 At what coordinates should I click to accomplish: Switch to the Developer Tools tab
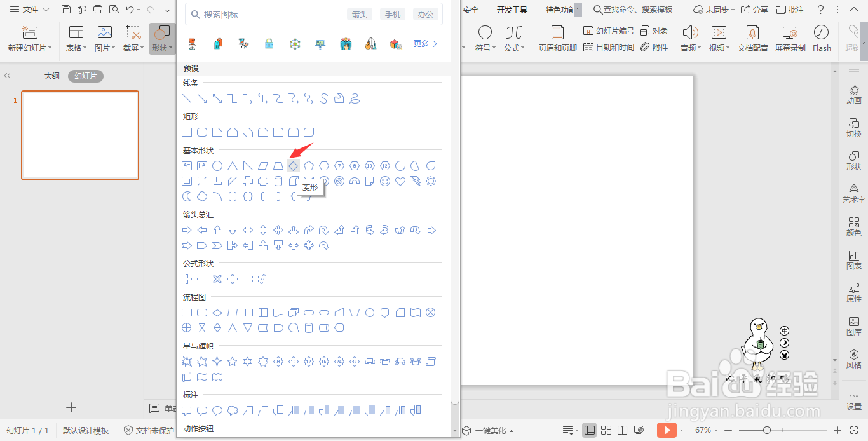pyautogui.click(x=512, y=10)
